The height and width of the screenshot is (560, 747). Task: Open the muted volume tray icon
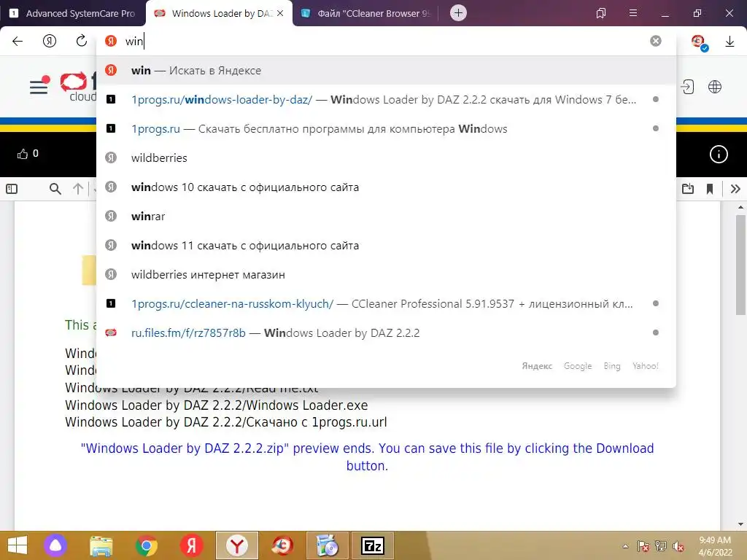tap(678, 546)
